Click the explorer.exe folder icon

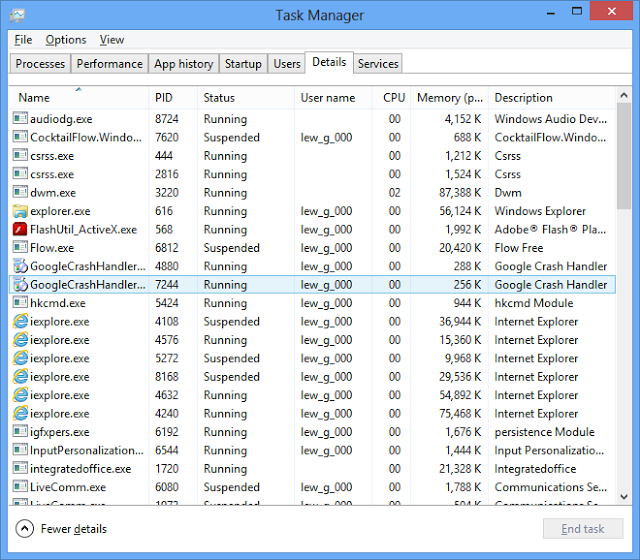coord(20,211)
